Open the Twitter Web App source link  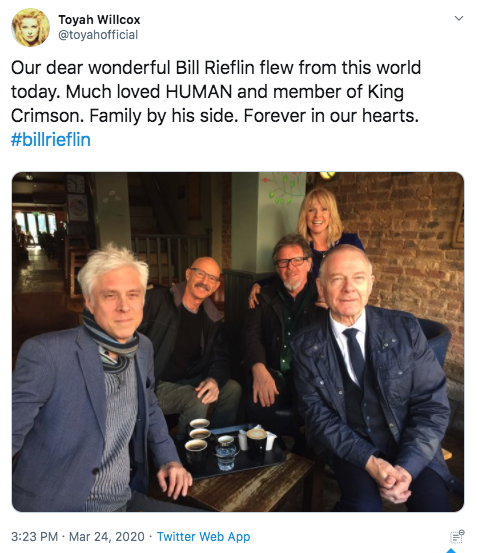coord(203,536)
